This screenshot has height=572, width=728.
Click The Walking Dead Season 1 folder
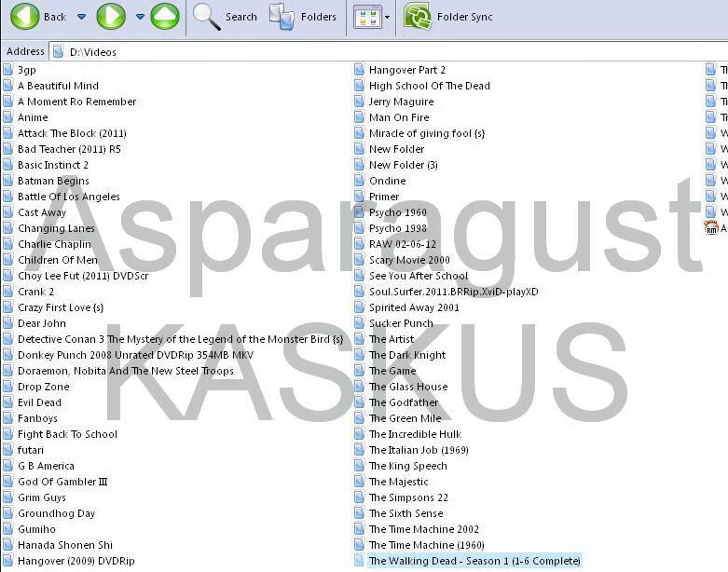(x=474, y=561)
